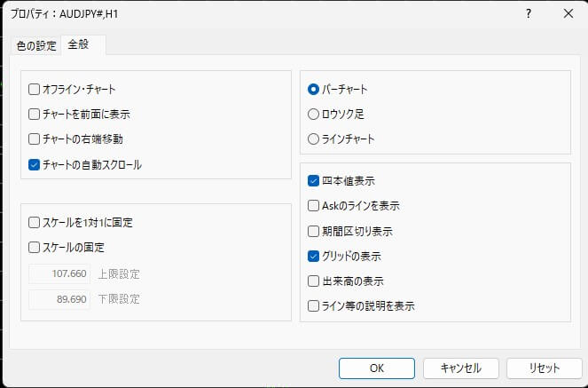588x388 pixels.
Task: Enable the オフライン・チャート checkbox
Action: (35, 89)
